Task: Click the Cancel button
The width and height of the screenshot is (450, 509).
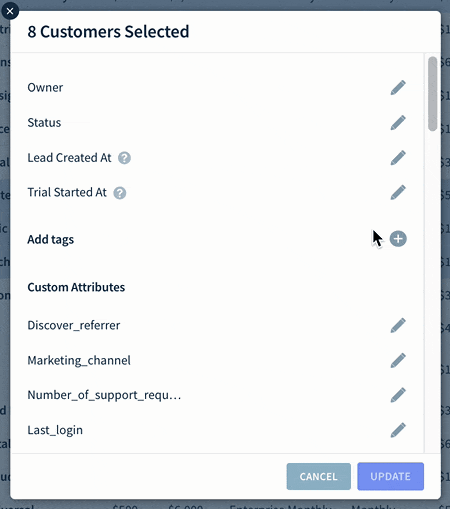Action: point(319,476)
